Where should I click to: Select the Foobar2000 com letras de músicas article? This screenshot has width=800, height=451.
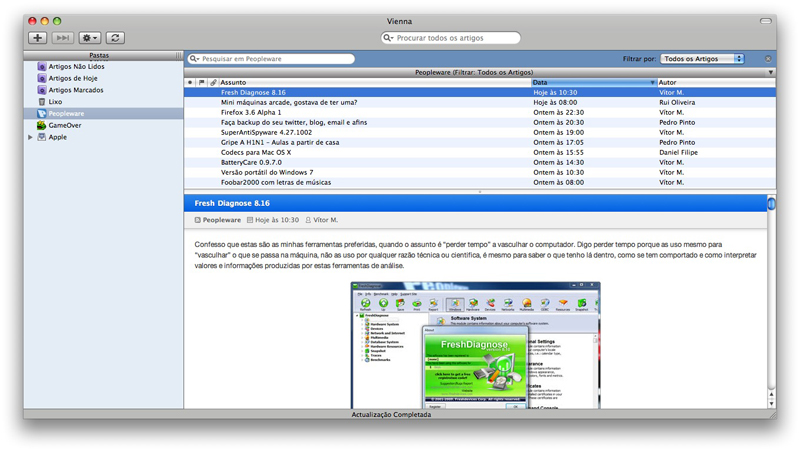tap(480, 182)
